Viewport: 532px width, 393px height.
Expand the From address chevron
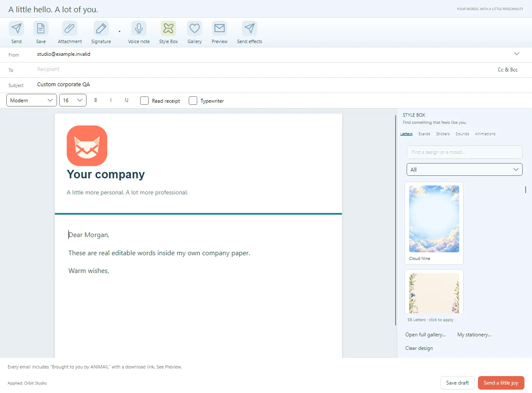517,54
